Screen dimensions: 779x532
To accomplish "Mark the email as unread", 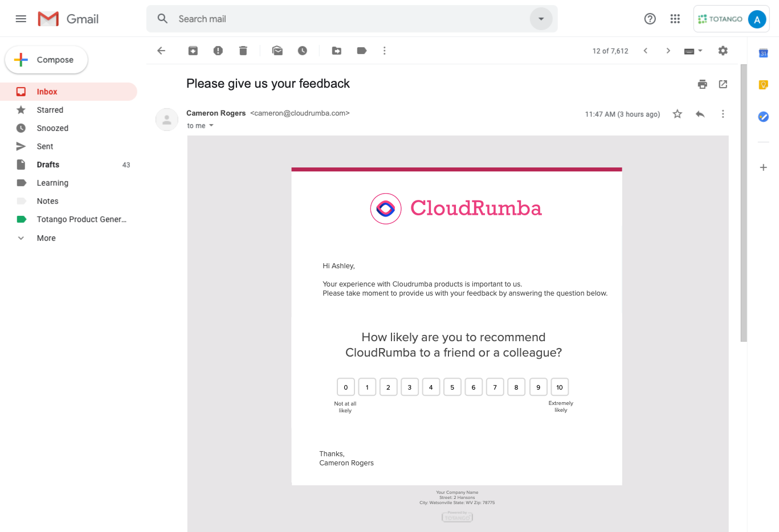I will tap(278, 51).
